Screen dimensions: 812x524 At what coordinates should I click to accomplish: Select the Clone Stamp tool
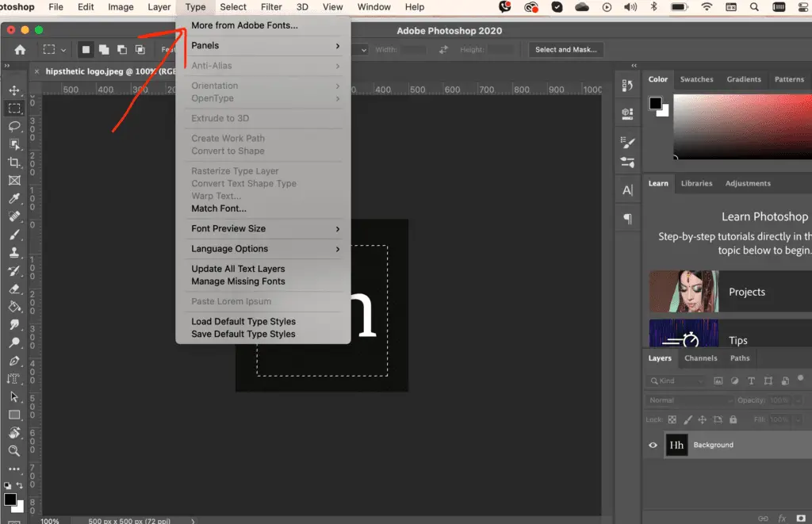click(x=14, y=253)
